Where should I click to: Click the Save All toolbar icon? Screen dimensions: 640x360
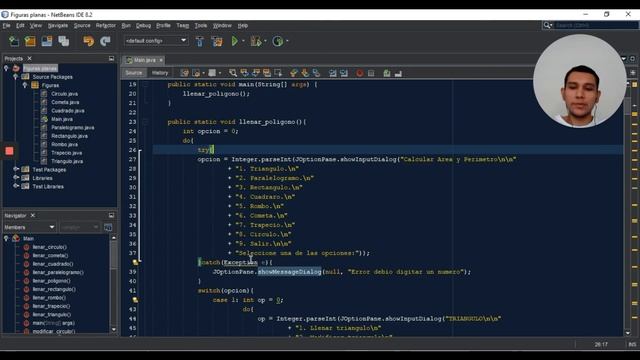point(64,41)
